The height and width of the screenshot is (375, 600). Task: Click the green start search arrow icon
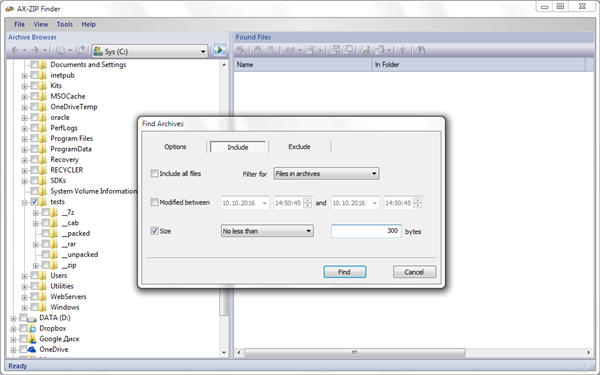click(x=220, y=51)
